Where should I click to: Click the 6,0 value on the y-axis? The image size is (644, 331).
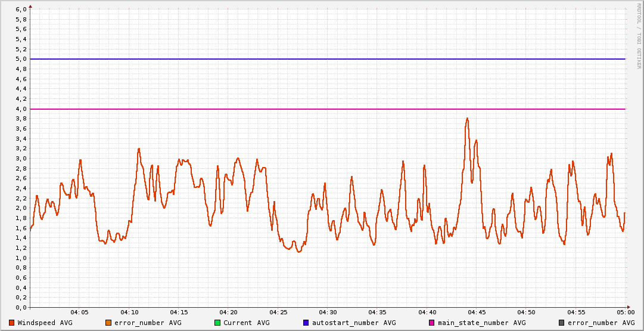tap(21, 10)
